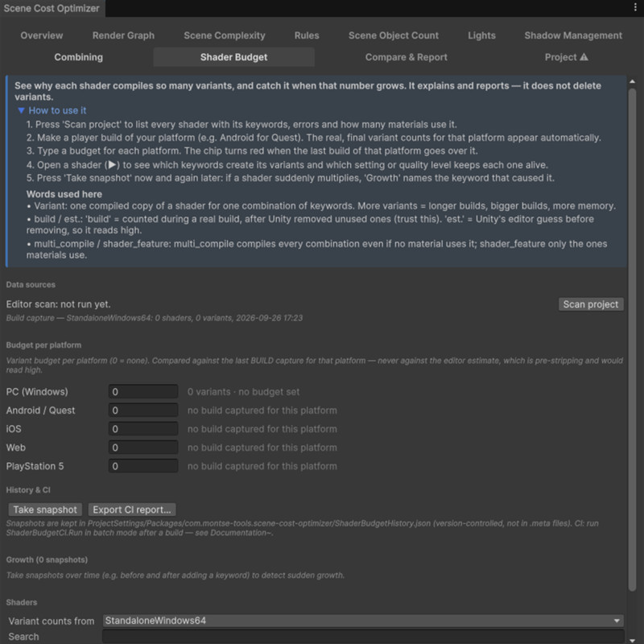Open 'Variant counts from' StandaloneWindows64 dropdown
The width and height of the screenshot is (644, 644).
363,621
